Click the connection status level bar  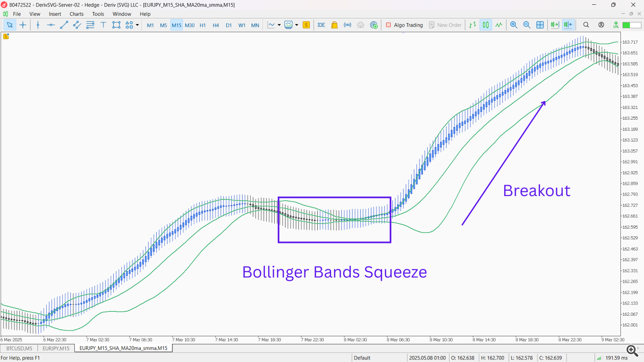[632, 25]
